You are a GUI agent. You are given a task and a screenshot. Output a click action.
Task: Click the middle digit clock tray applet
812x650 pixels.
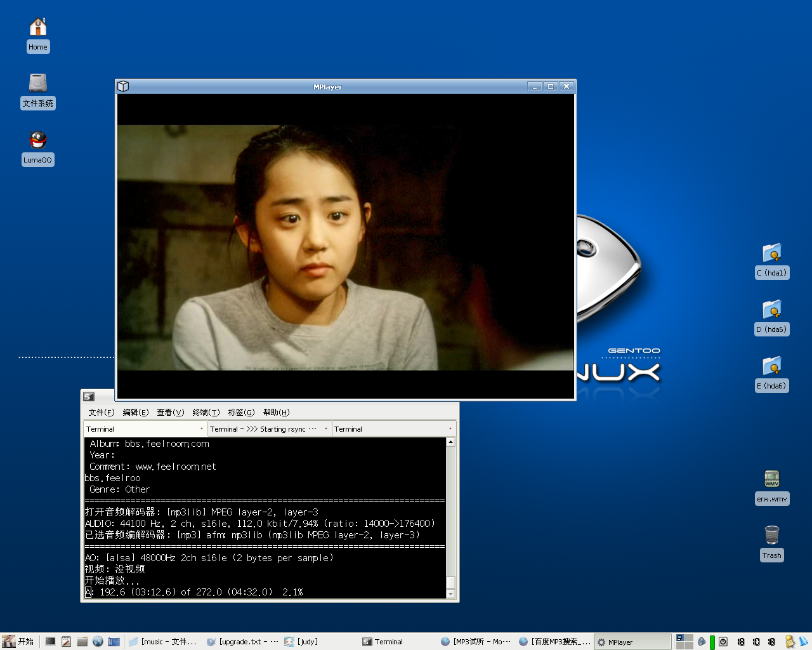[756, 642]
